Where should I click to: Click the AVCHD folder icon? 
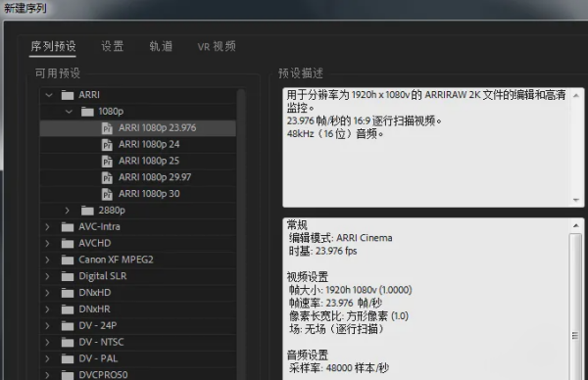68,244
